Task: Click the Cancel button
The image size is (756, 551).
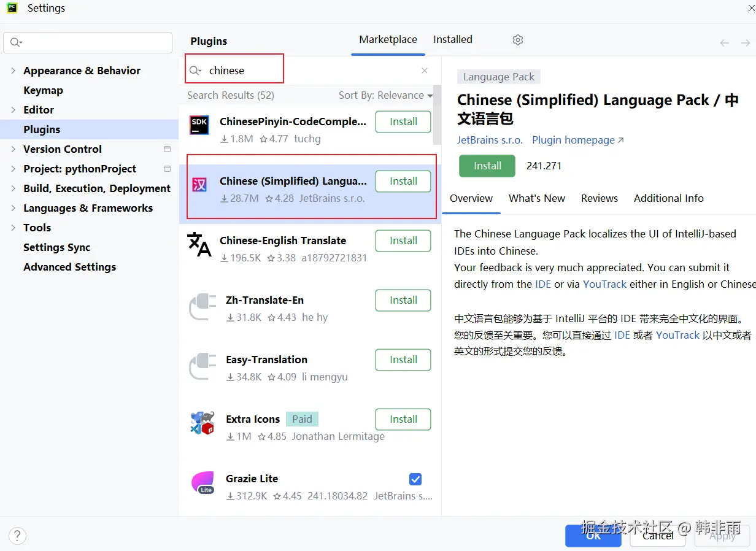Action: point(658,535)
